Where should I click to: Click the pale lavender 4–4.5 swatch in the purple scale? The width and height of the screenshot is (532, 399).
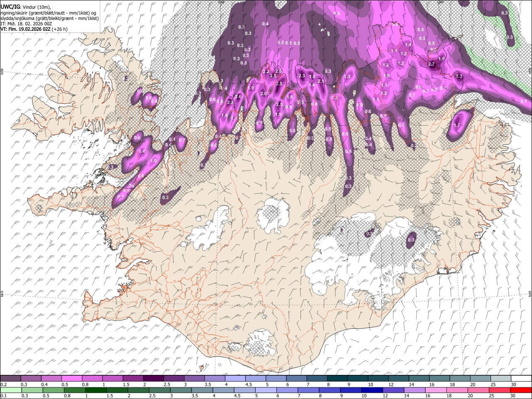click(x=235, y=379)
